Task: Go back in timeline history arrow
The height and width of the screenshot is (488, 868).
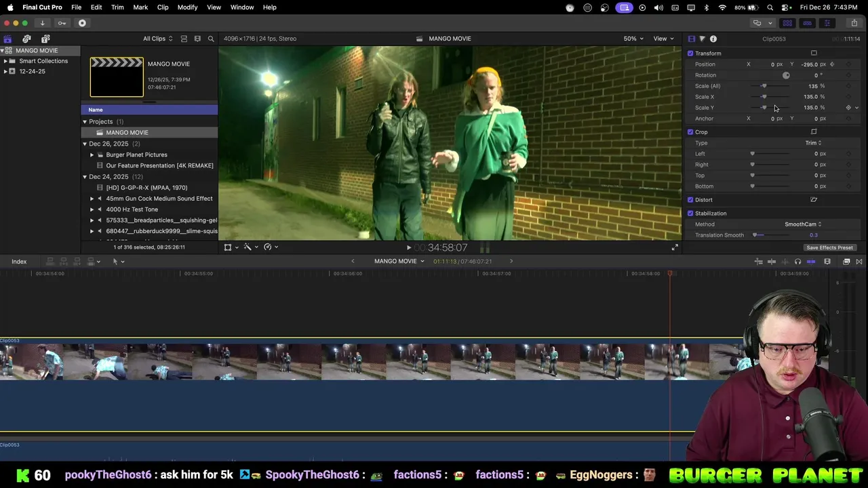Action: click(x=353, y=262)
